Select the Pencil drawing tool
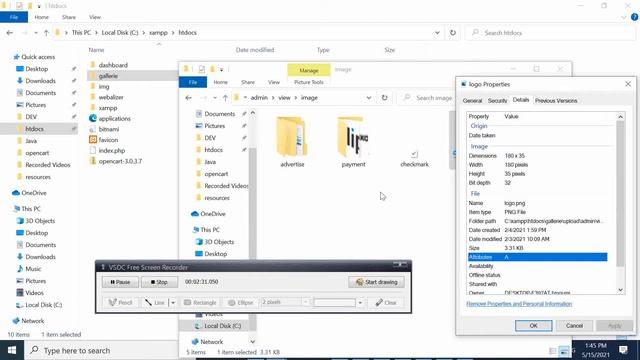Viewport: 640px width, 360px height. tap(120, 302)
